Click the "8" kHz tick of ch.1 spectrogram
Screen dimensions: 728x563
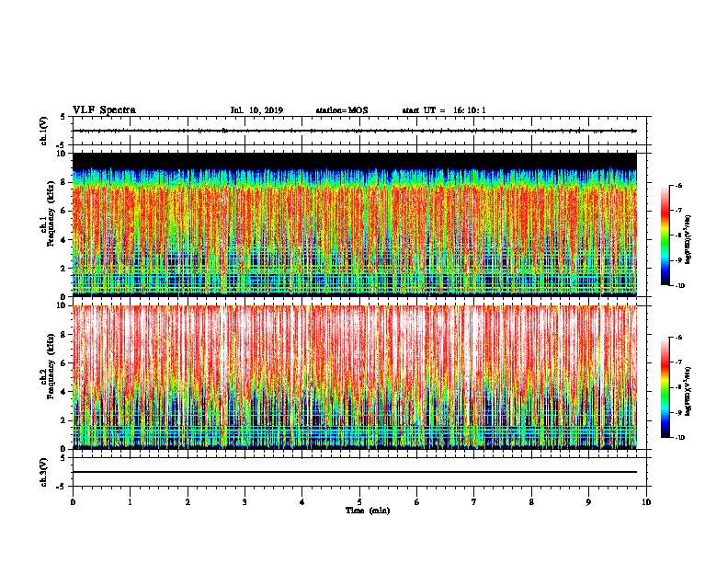click(64, 182)
